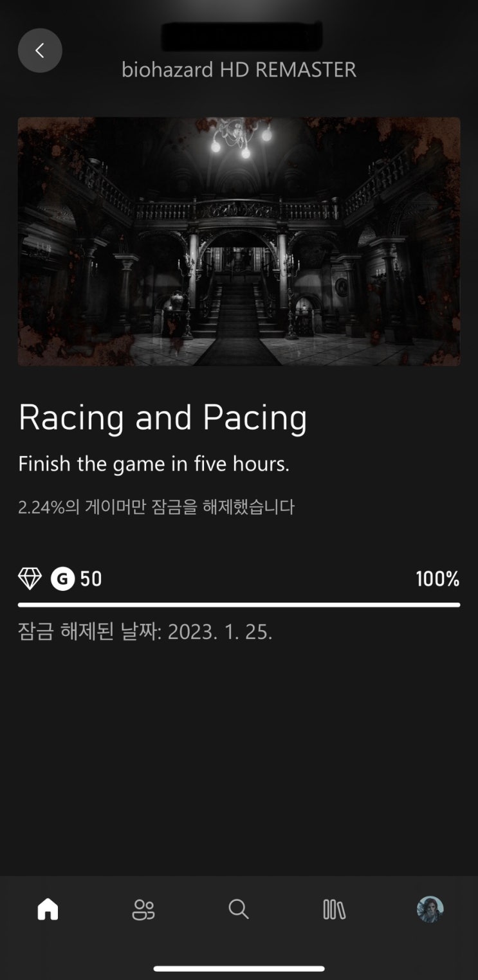Tap the achievement progress bar
This screenshot has height=980, width=478.
239,604
